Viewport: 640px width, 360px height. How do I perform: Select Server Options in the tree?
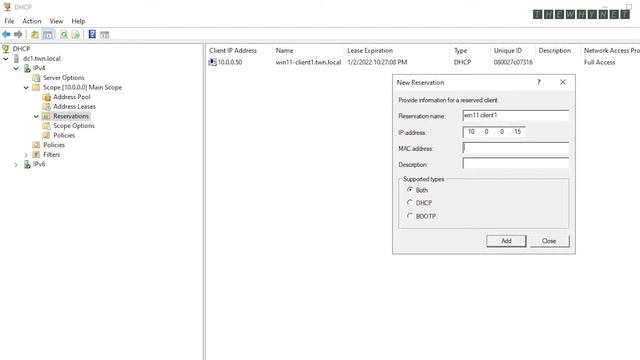[x=64, y=78]
